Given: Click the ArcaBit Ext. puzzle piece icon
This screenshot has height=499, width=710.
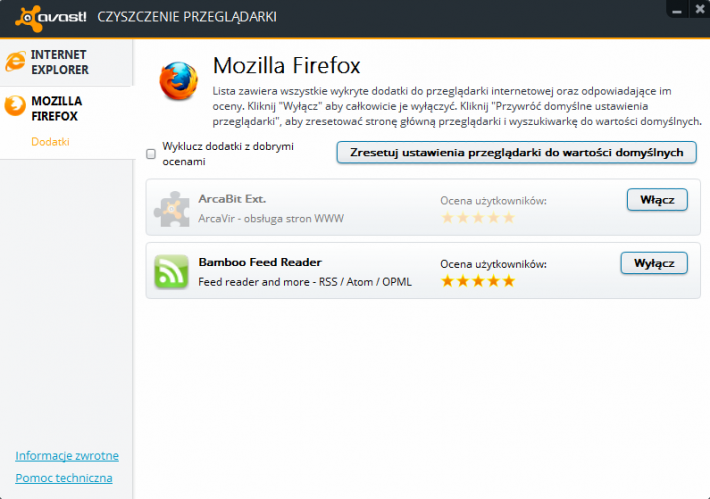Looking at the screenshot, I should coord(172,209).
